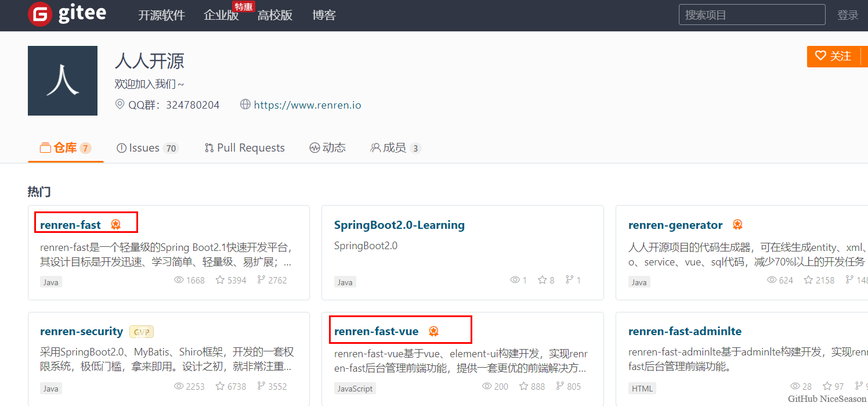Click the GVP badge next to renren-security

point(142,332)
